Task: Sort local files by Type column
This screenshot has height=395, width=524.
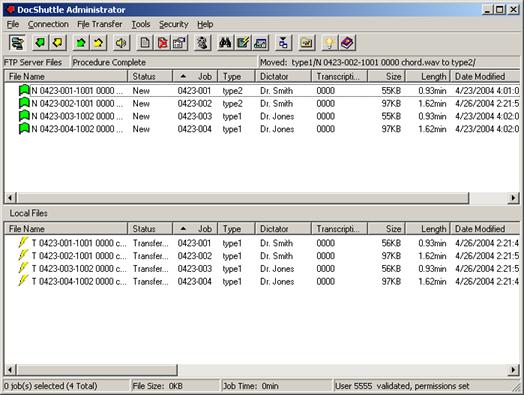Action: point(237,229)
